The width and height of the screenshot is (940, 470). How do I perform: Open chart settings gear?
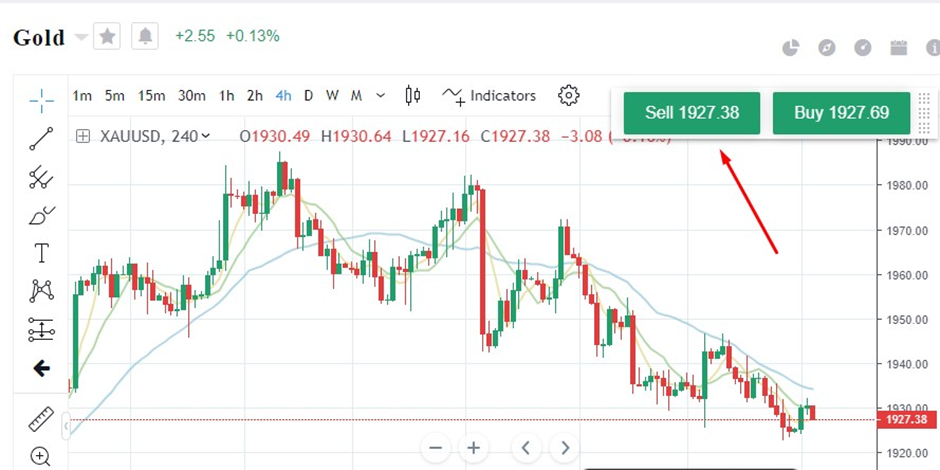(x=569, y=96)
